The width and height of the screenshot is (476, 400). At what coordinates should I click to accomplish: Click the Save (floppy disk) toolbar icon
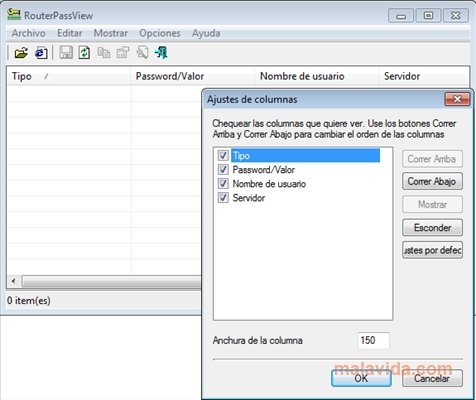pos(66,53)
